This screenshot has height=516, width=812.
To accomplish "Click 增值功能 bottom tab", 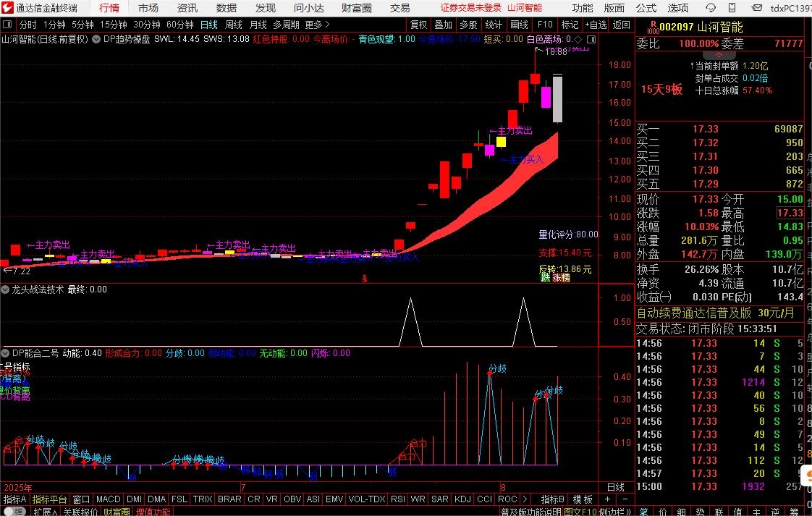I will tap(153, 512).
